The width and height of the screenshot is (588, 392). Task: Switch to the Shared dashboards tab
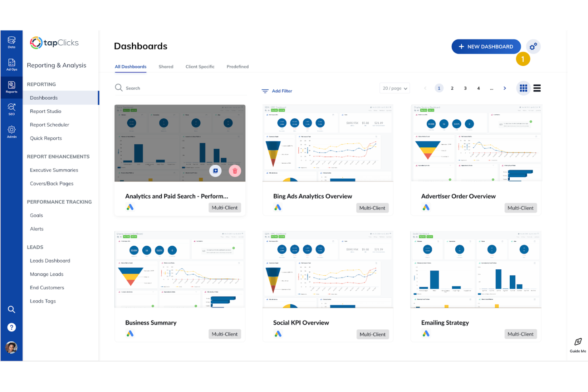click(166, 66)
